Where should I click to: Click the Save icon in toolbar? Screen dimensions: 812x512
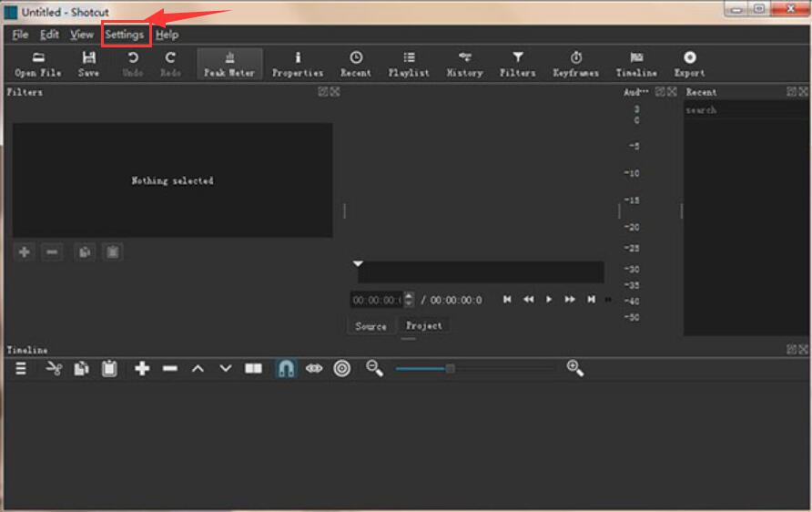[88, 64]
